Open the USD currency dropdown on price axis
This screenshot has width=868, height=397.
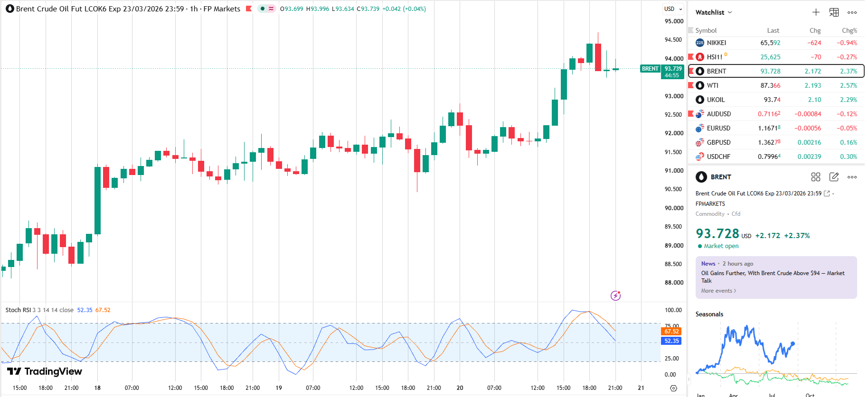[673, 9]
